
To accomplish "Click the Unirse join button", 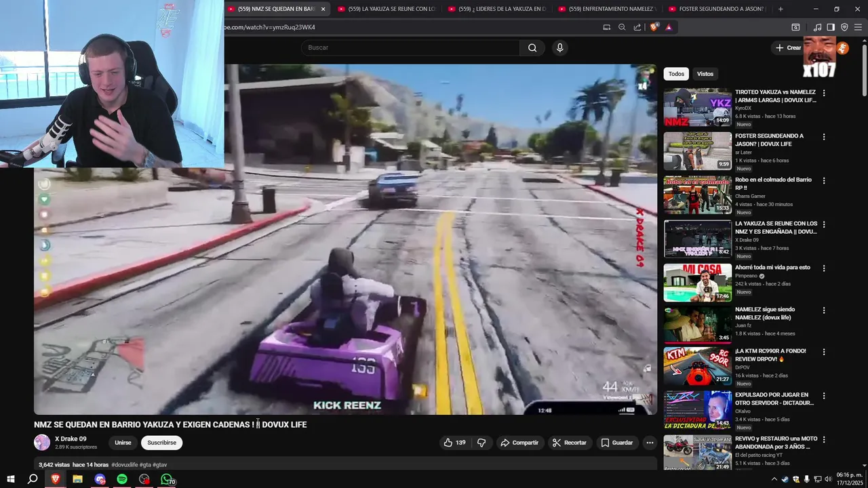I will click(123, 443).
